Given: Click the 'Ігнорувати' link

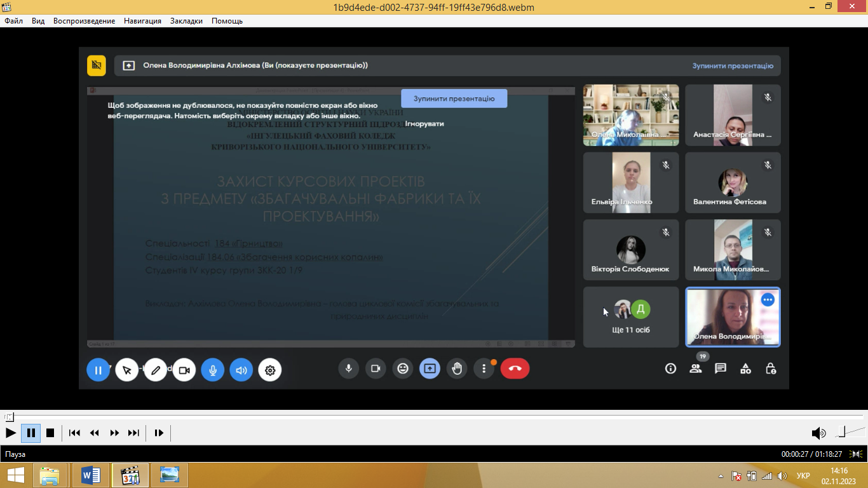Looking at the screenshot, I should click(424, 124).
